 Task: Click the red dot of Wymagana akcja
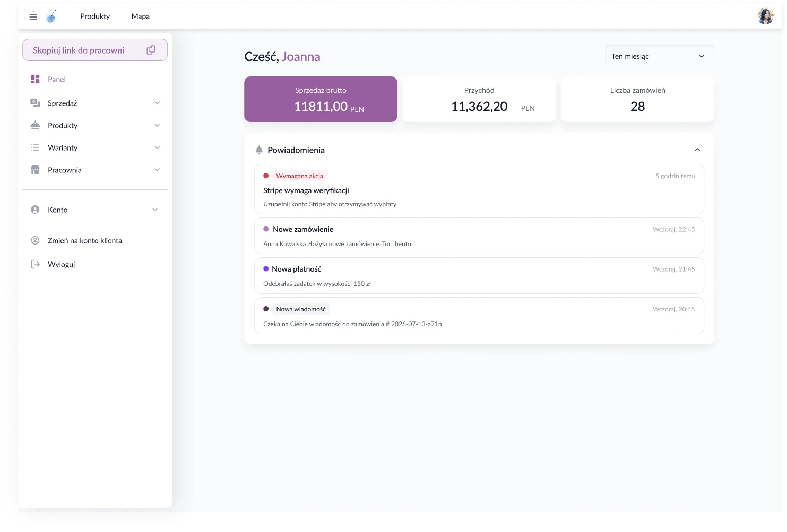[266, 176]
